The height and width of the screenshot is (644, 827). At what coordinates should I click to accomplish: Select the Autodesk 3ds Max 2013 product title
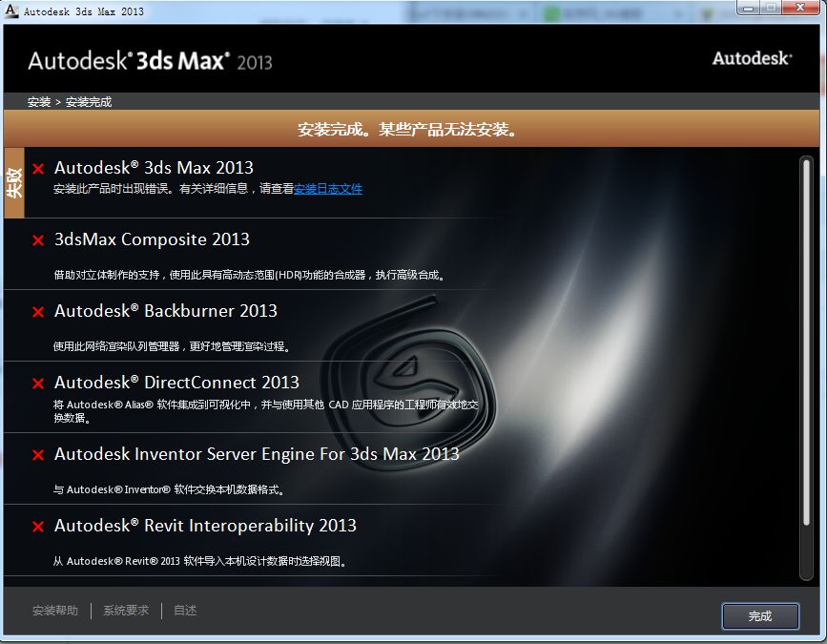click(x=154, y=168)
